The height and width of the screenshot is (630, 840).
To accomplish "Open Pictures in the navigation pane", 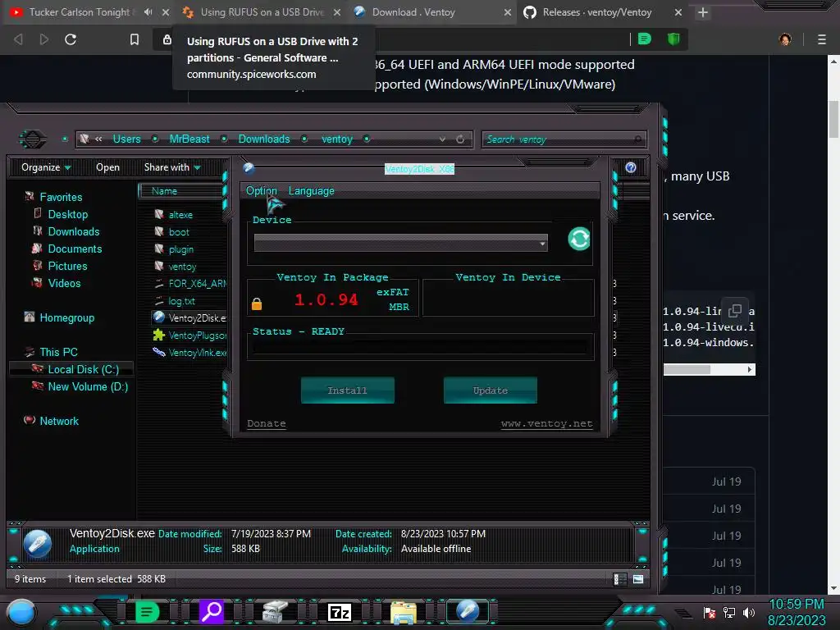I will pos(67,266).
